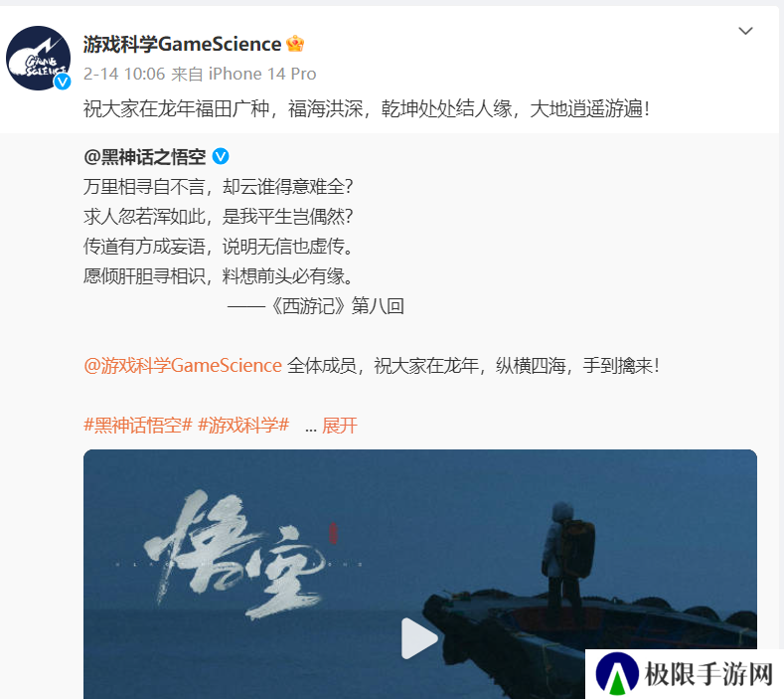Click verified badge next to 黑神话之悟空
This screenshot has width=784, height=699.
[221, 157]
